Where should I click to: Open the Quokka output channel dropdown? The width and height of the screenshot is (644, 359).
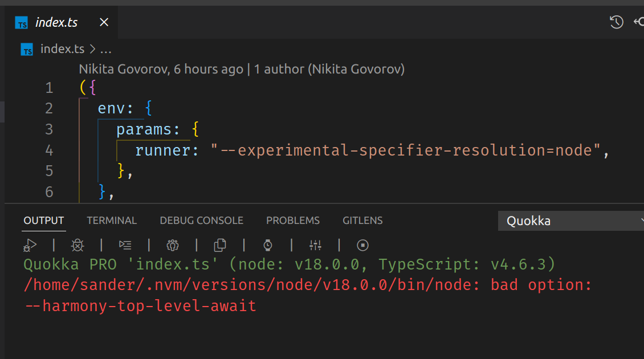point(570,221)
